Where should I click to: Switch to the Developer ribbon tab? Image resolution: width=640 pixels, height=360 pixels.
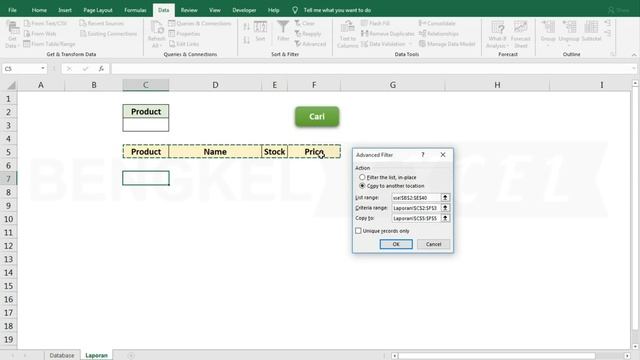pyautogui.click(x=244, y=10)
